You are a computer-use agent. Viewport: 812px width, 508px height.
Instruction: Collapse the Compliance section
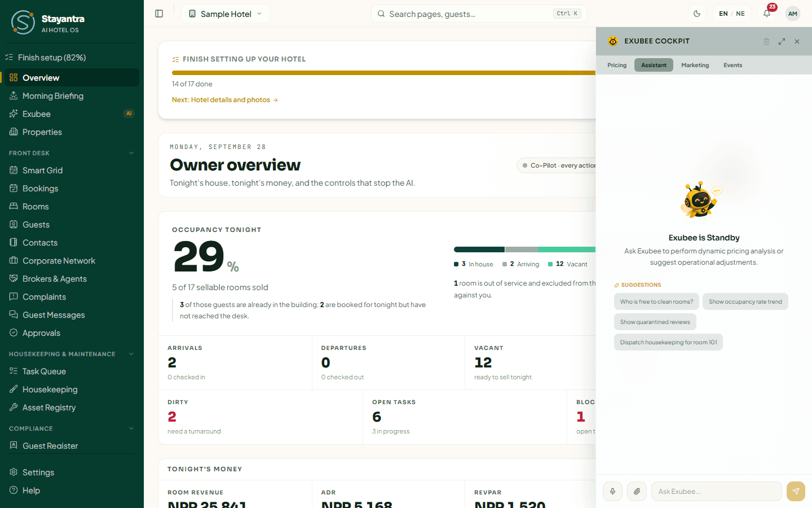click(72, 428)
